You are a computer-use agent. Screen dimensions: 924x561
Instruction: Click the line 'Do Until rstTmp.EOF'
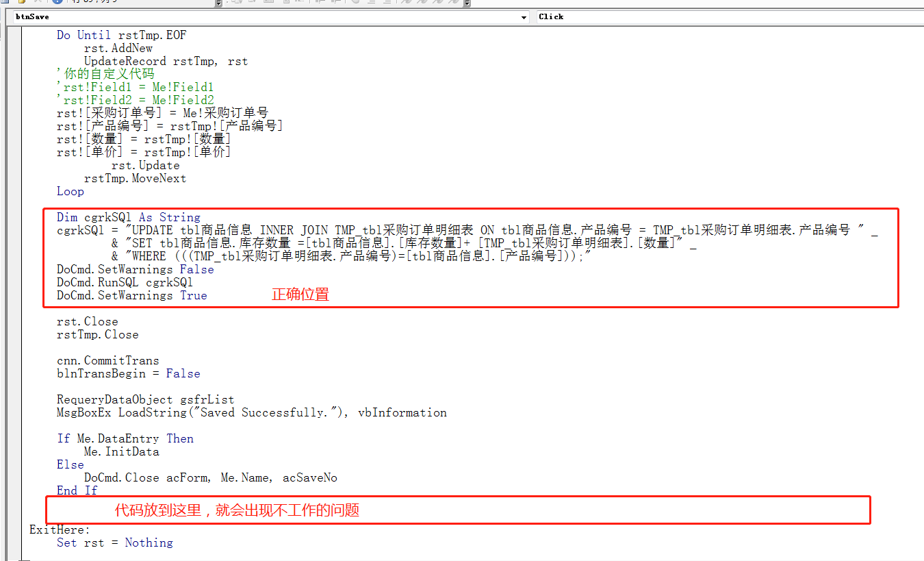(x=122, y=35)
